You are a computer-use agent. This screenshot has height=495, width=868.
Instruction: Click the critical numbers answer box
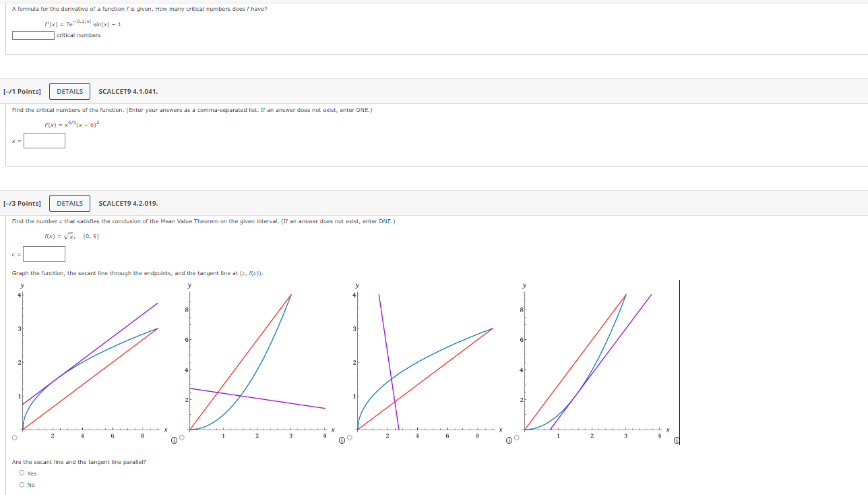[32, 35]
